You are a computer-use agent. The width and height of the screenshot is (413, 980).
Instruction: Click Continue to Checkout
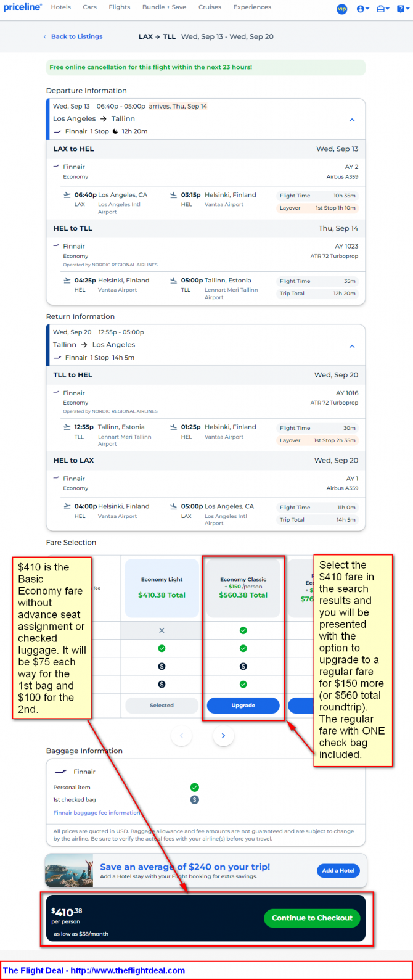tap(312, 918)
